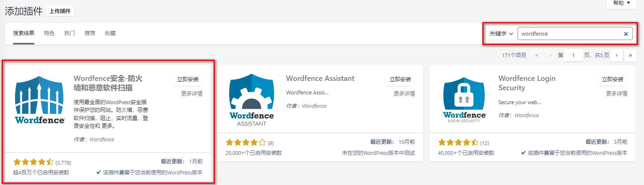
Task: Click the Wordfence Assistant plugin logo
Action: click(x=252, y=100)
